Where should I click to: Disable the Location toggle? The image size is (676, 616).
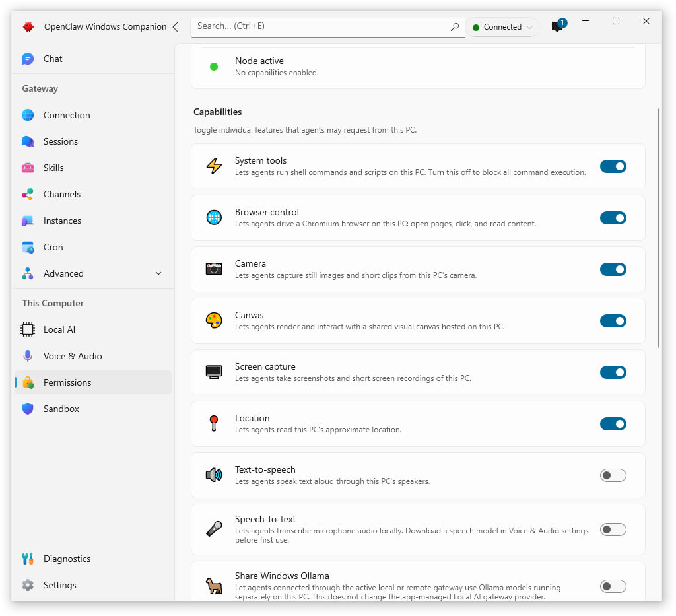pos(613,424)
